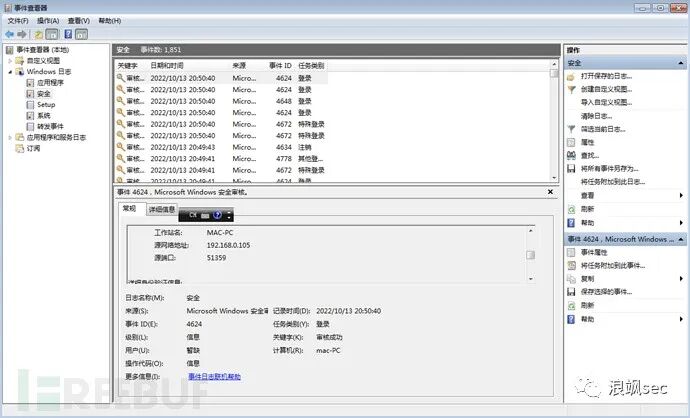
Task: Click the upper 刷新 icon under 安全
Action: tap(571, 209)
